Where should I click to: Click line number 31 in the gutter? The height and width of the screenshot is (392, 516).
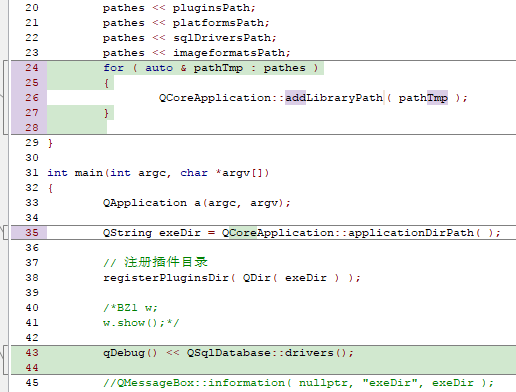click(32, 173)
